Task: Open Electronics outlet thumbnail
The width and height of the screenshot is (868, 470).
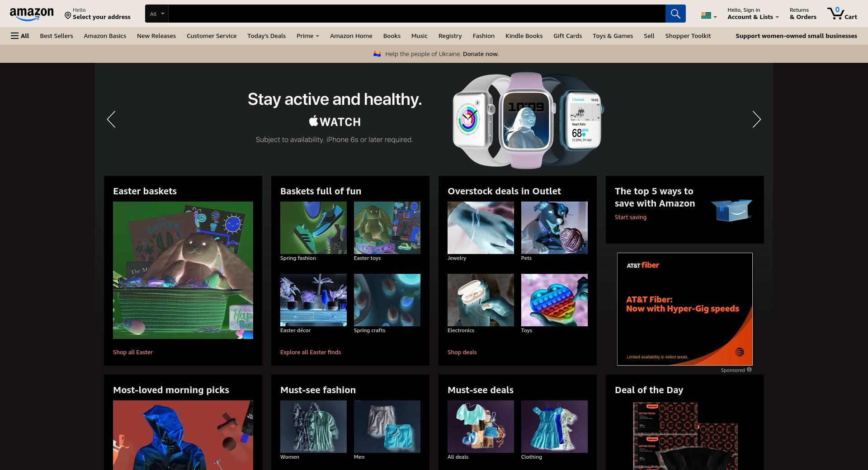Action: pyautogui.click(x=481, y=300)
